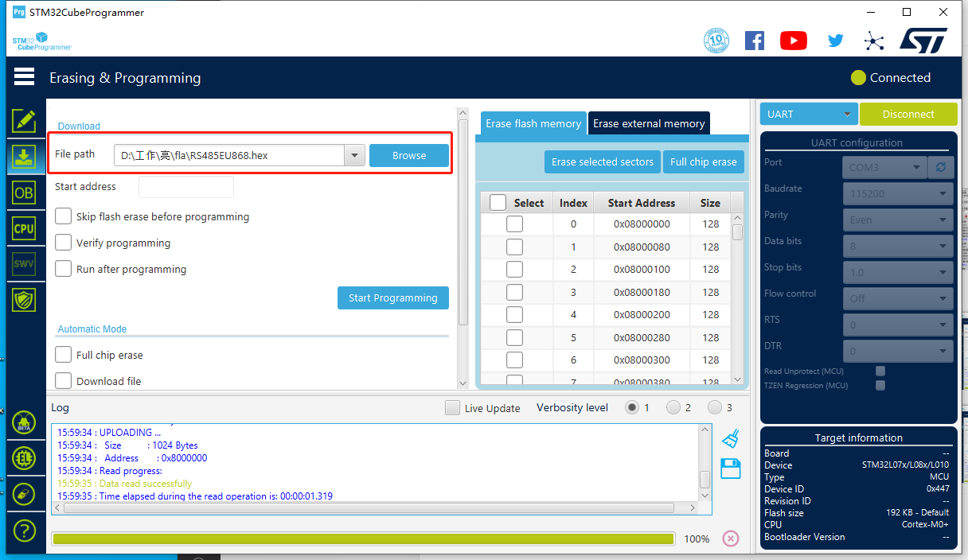Enable Run after programming checkbox
Screen dimensions: 968x560
click(x=64, y=269)
